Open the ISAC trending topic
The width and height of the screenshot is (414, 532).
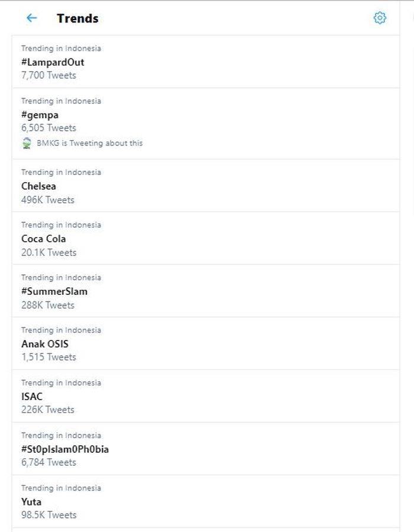[33, 397]
